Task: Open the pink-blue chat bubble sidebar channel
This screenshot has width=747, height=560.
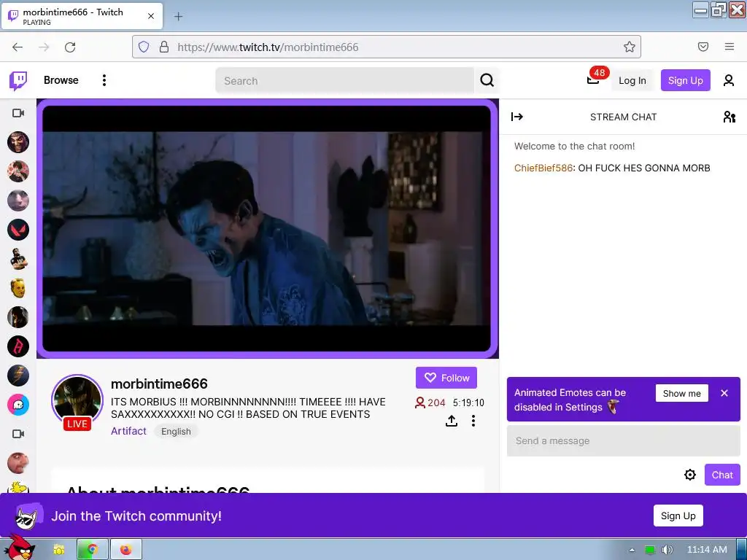Action: click(x=18, y=405)
